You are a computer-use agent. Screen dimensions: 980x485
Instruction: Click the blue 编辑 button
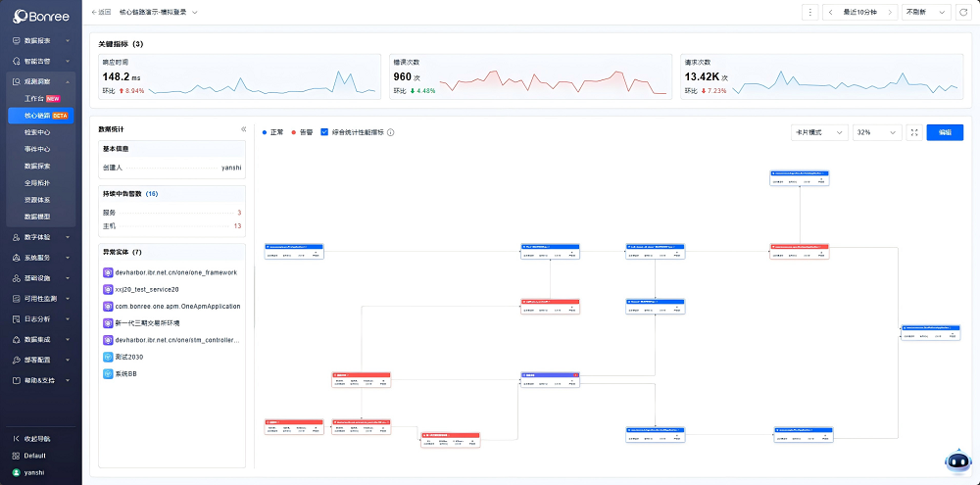[x=945, y=132]
